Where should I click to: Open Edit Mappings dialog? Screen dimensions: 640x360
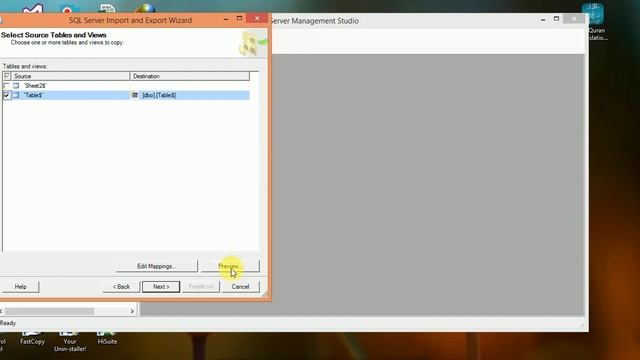click(x=157, y=266)
